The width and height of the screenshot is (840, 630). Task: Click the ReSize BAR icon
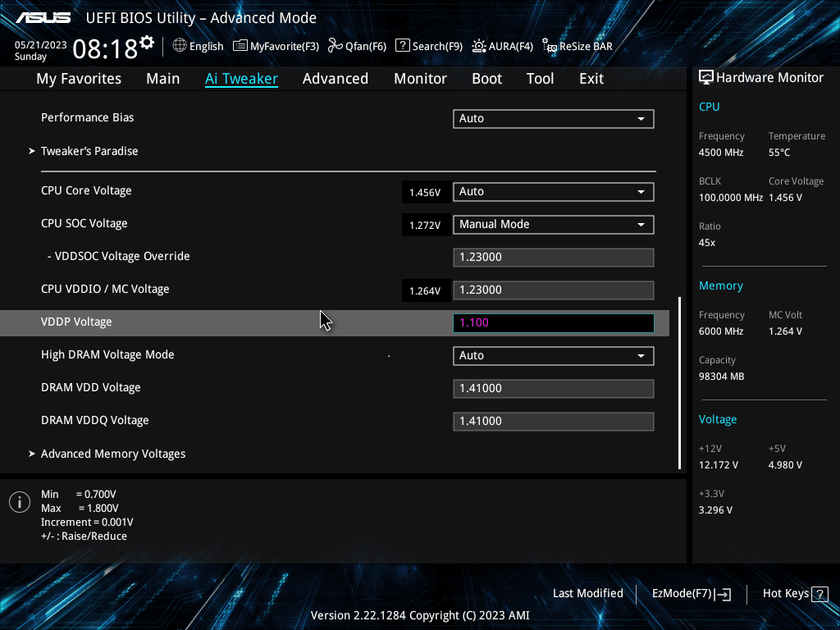click(x=549, y=46)
